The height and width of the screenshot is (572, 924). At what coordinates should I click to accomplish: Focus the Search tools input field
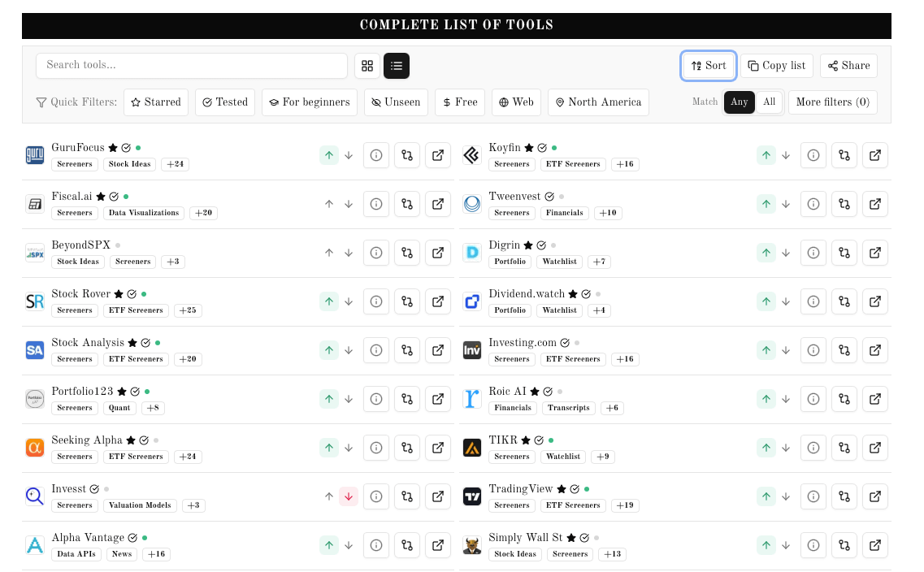coord(192,65)
